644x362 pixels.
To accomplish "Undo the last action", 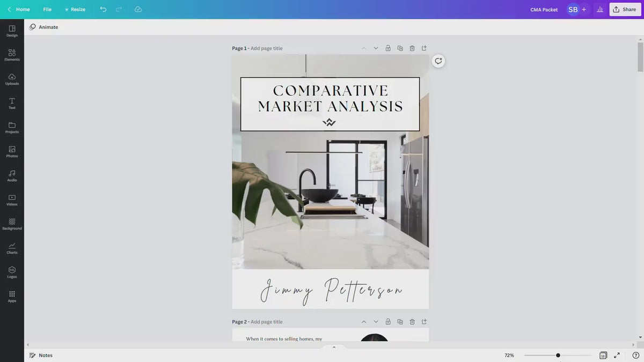I will (x=103, y=9).
